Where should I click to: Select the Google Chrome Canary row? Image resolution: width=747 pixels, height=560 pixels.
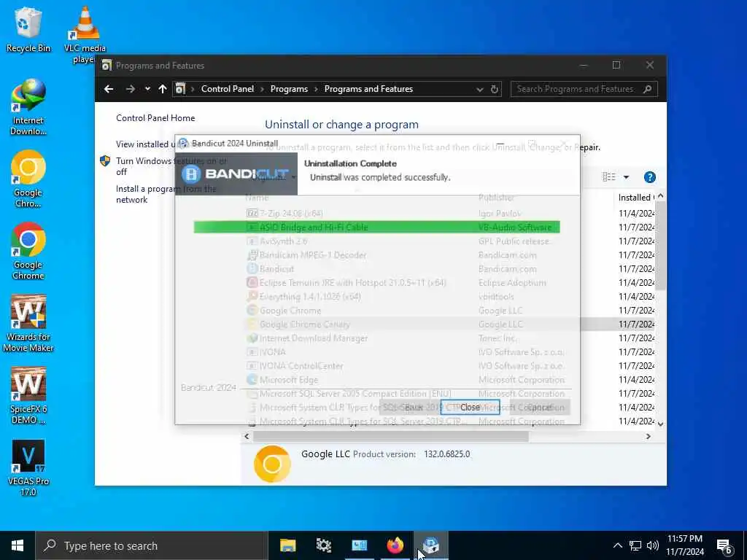449,324
